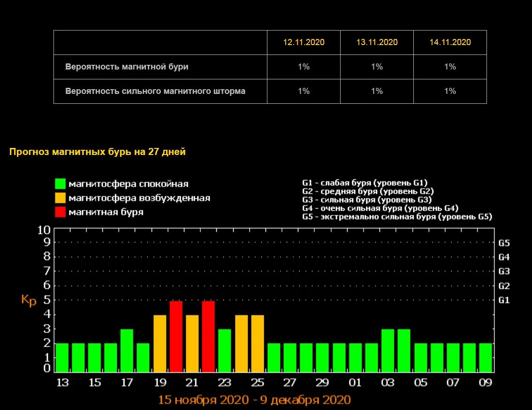Screen dimensions: 532x410
Task: Select the 'Вероятность сильного магнитного шторма' row label
Action: click(x=155, y=91)
